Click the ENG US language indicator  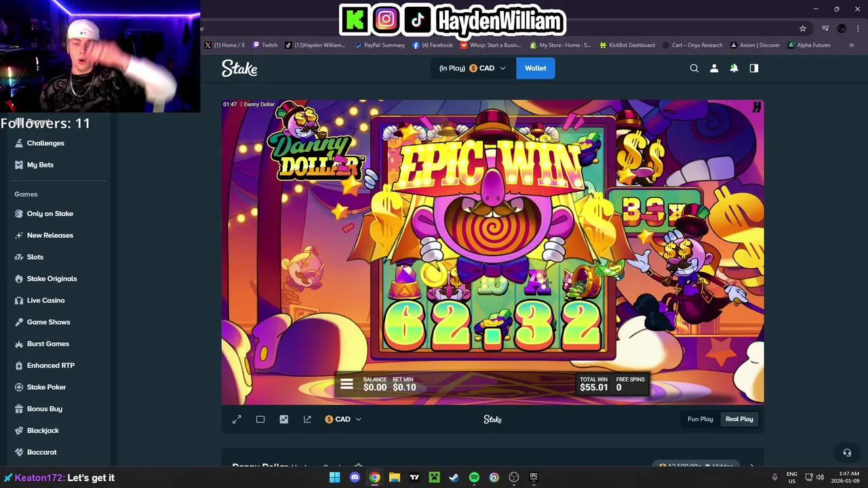(792, 477)
